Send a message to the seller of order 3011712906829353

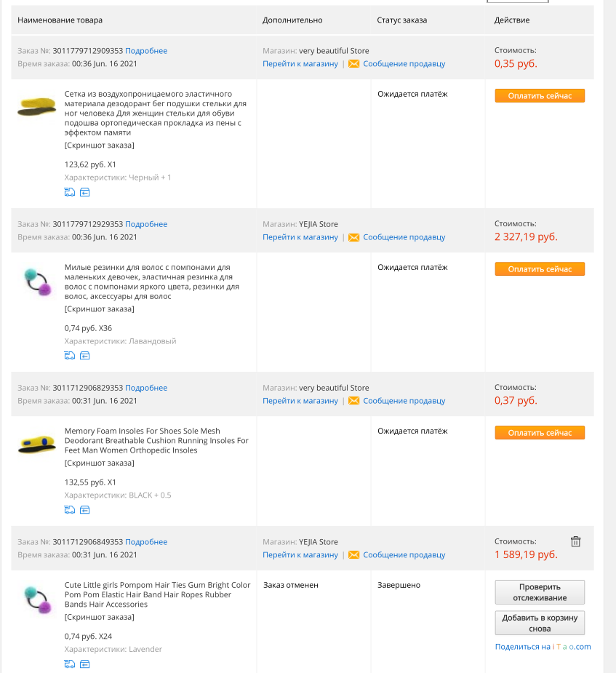pos(404,400)
